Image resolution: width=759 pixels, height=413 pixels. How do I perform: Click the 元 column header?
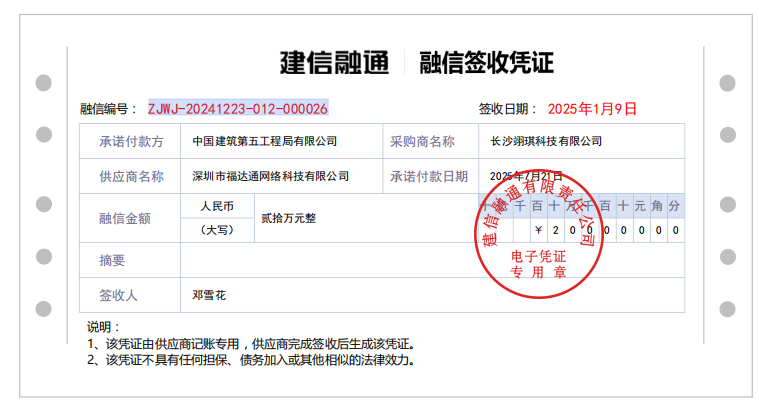[x=640, y=206]
